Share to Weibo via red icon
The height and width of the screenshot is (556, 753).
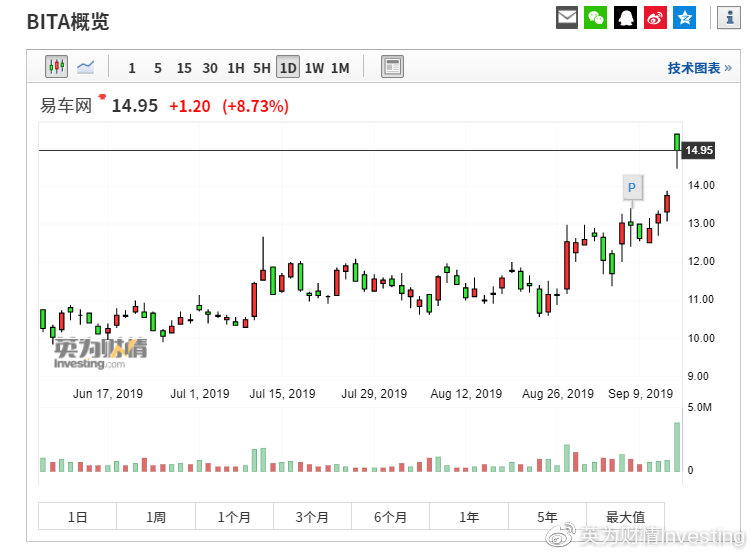(x=655, y=17)
